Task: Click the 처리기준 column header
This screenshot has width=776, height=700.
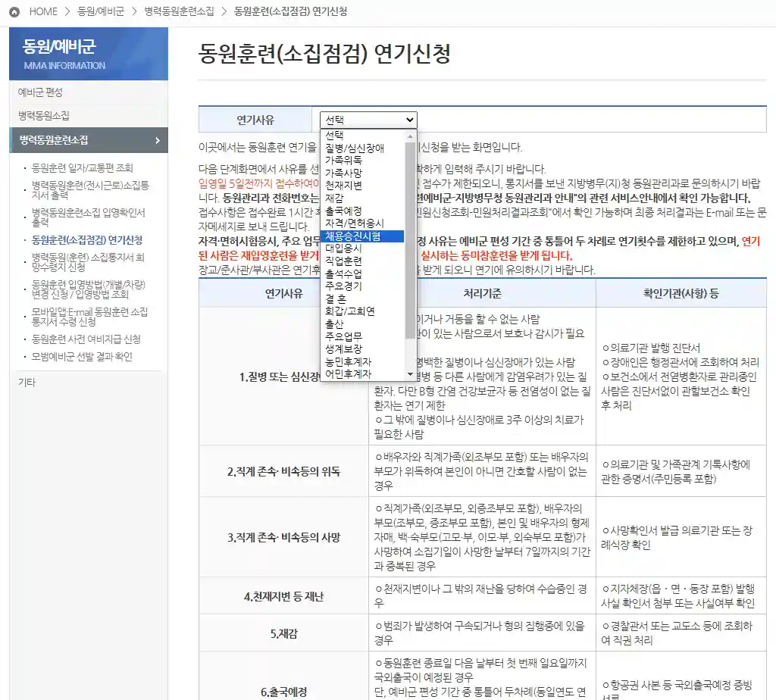Action: [x=482, y=293]
